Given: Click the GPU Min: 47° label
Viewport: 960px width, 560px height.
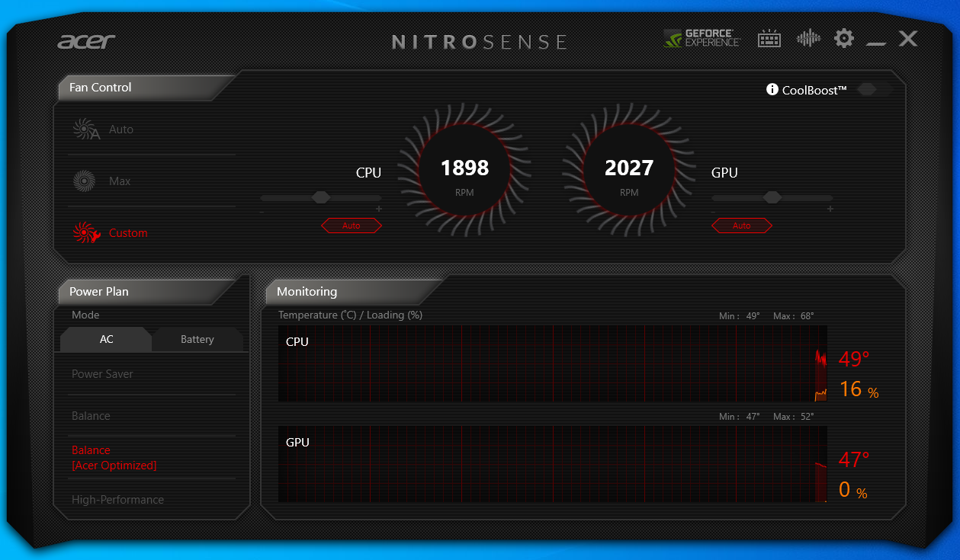Looking at the screenshot, I should pos(739,417).
